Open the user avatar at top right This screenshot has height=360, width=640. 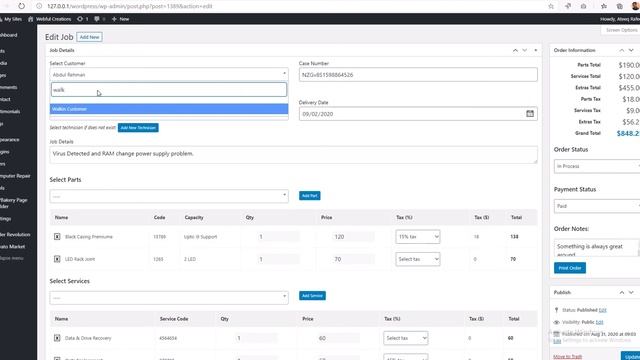coord(635,6)
